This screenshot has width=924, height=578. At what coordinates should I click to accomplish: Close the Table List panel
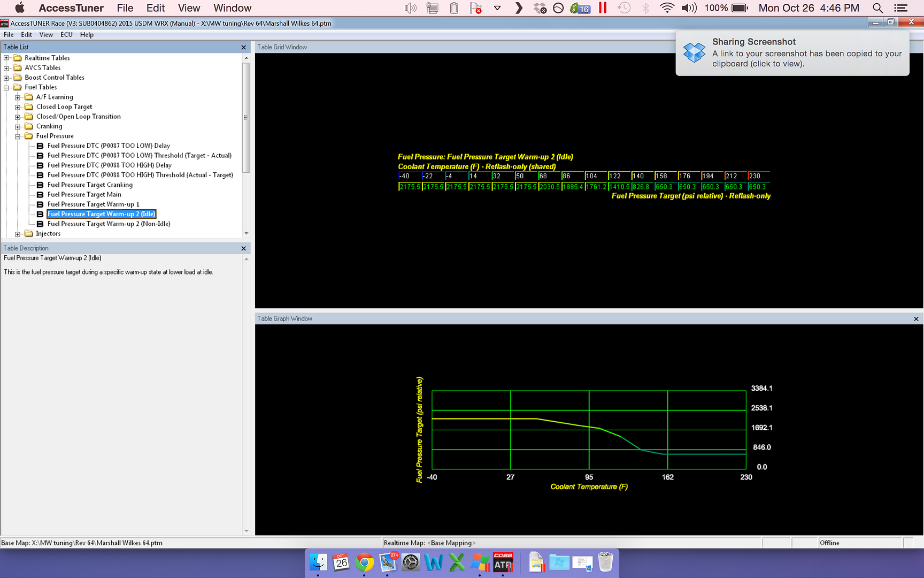pos(244,47)
